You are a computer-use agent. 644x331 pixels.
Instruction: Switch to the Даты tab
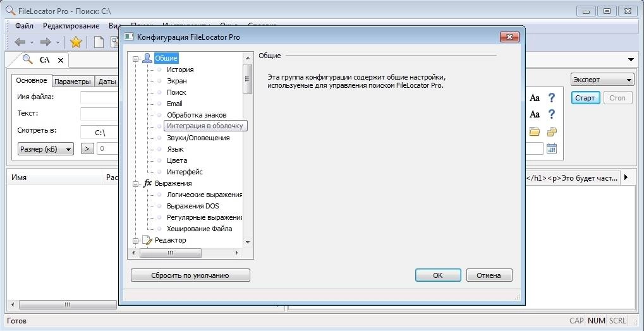click(x=107, y=81)
